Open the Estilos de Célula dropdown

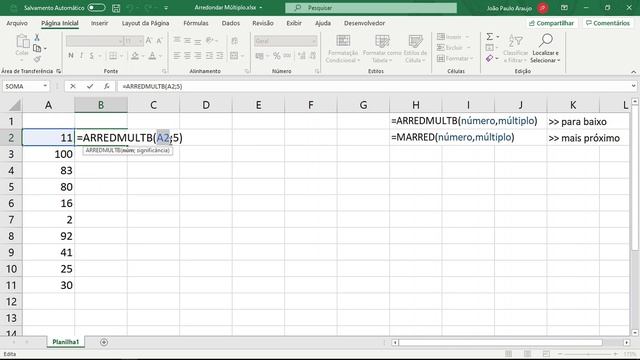coord(415,48)
